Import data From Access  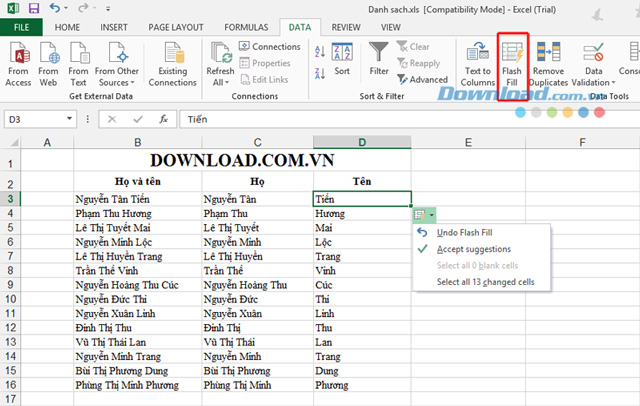tap(18, 64)
